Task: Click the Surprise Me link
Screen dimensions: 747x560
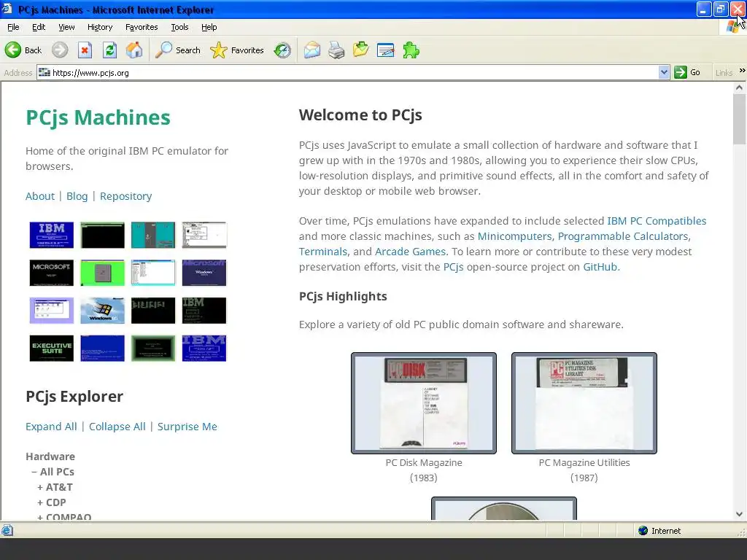Action: pyautogui.click(x=187, y=427)
